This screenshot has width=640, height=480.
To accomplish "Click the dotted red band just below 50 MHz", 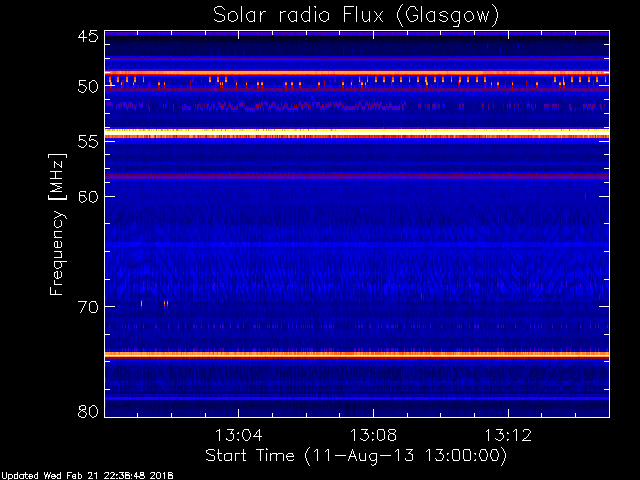I will [x=356, y=104].
